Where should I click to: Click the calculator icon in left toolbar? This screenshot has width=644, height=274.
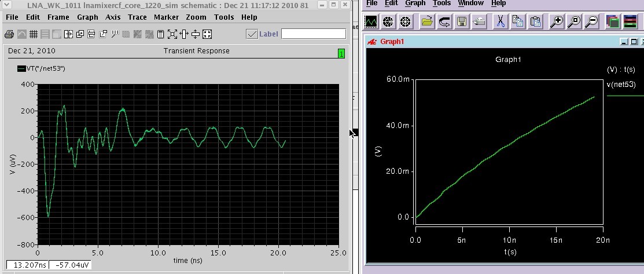coord(161,34)
